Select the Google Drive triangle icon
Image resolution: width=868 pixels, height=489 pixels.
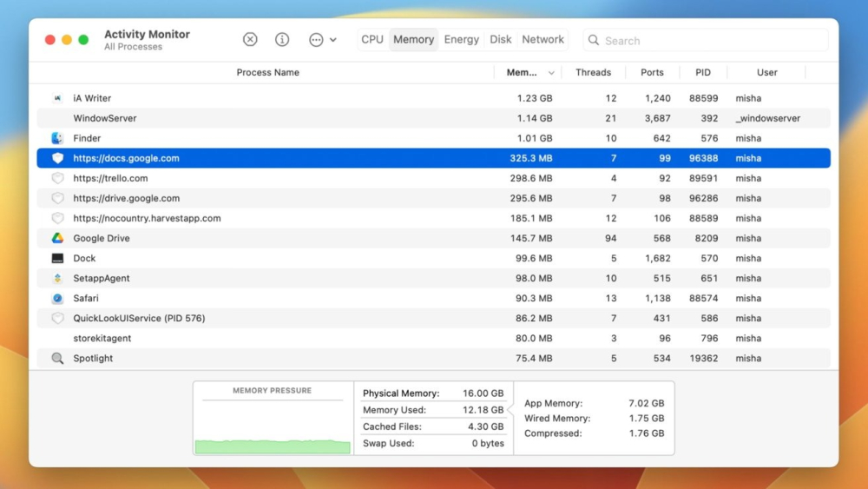pyautogui.click(x=57, y=238)
